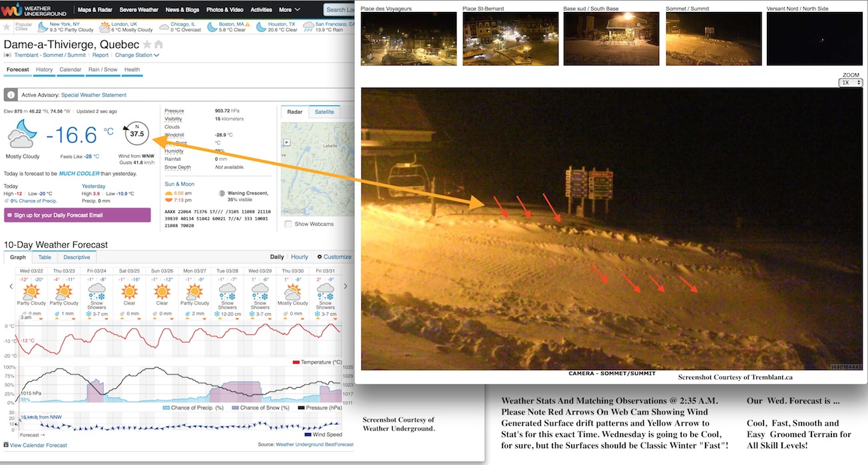Go to previous forecast days arrow
868x465 pixels.
[x=10, y=286]
